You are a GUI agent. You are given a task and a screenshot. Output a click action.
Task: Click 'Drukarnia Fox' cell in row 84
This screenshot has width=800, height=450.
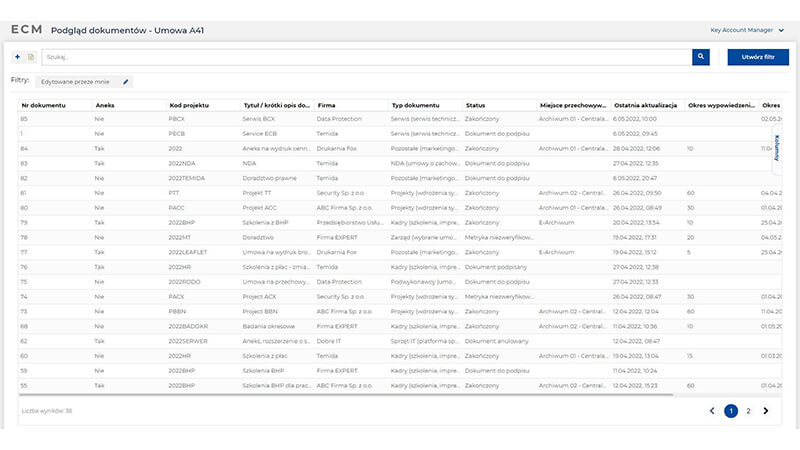pos(336,148)
